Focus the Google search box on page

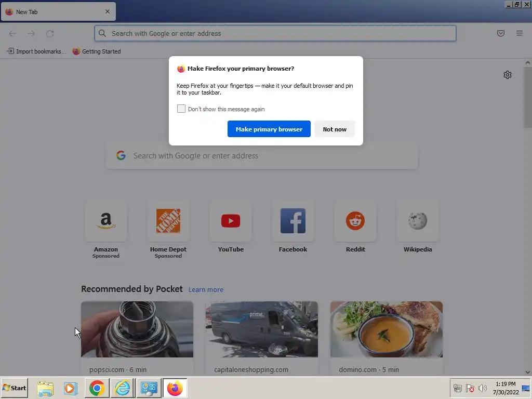[x=262, y=156]
